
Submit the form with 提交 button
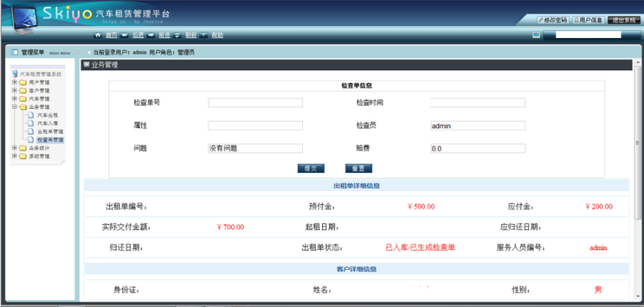coord(311,168)
